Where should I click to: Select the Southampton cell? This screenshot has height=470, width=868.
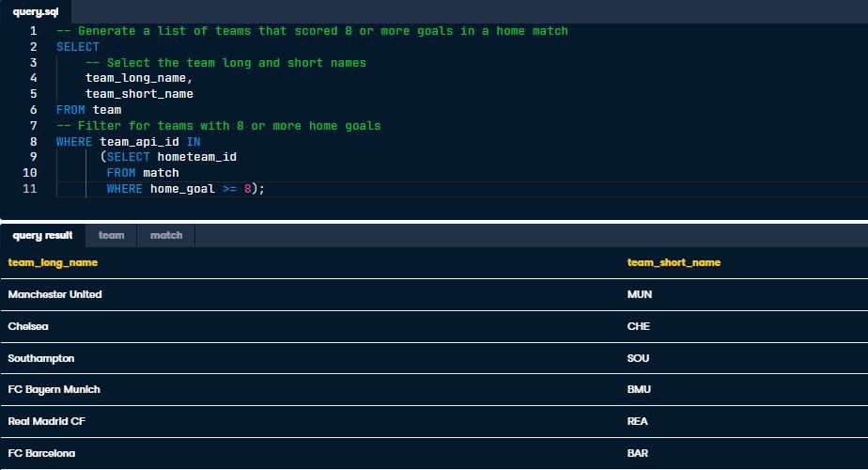pos(41,358)
